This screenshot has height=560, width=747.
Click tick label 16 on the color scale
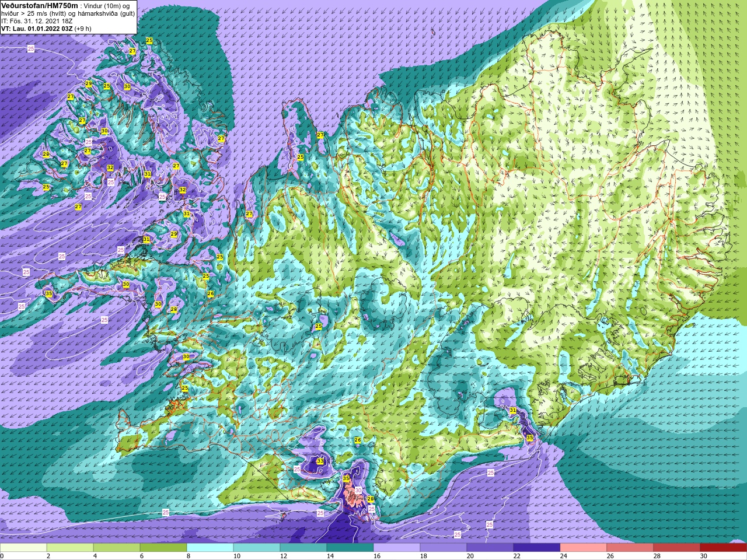click(377, 556)
